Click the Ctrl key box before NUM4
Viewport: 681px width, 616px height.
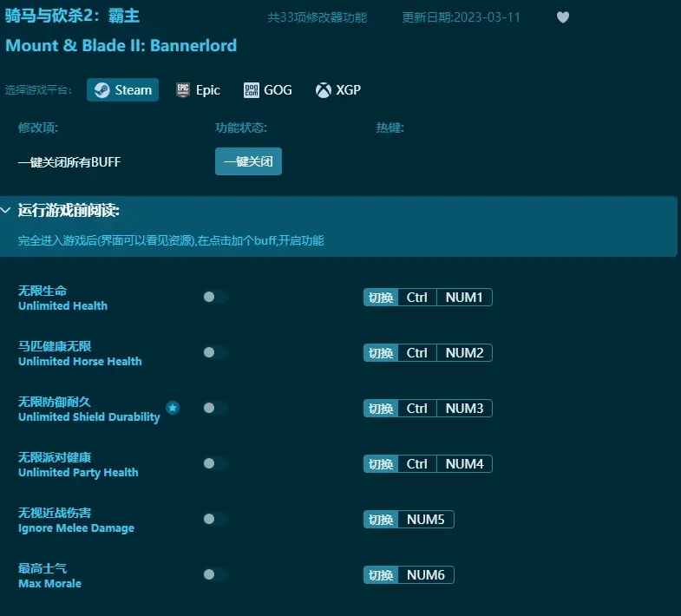click(x=417, y=464)
